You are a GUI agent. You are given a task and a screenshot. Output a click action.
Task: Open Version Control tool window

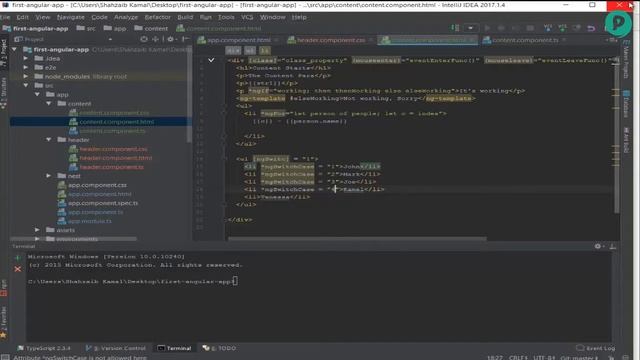pos(116,348)
